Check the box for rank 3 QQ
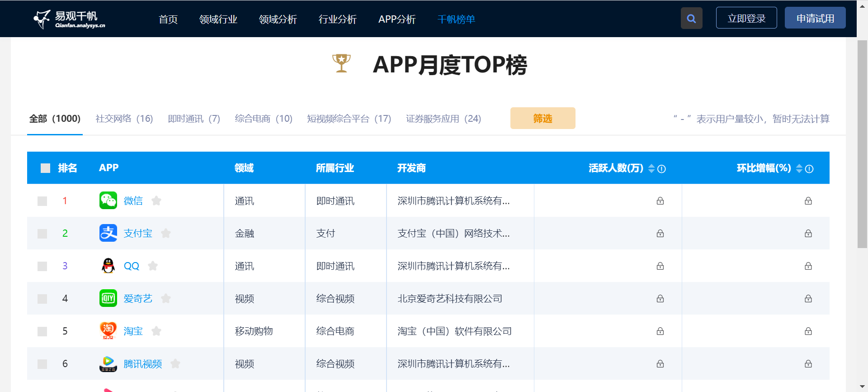The width and height of the screenshot is (868, 392). [42, 266]
